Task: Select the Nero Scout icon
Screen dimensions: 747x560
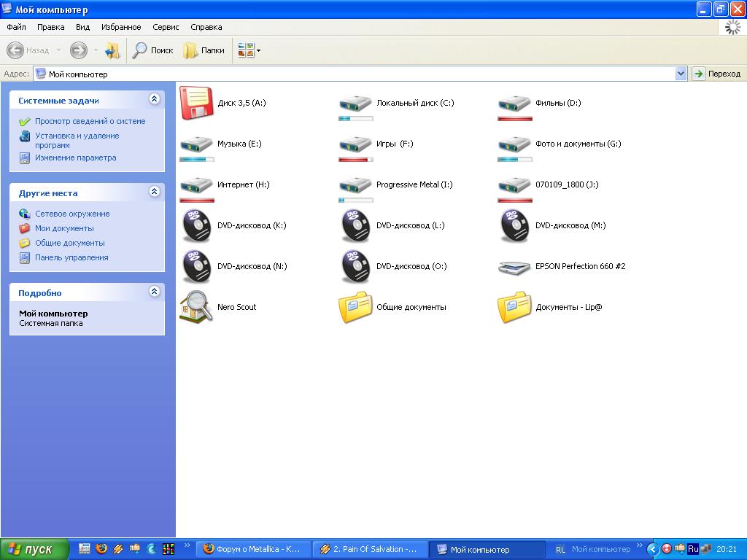Action: point(196,307)
